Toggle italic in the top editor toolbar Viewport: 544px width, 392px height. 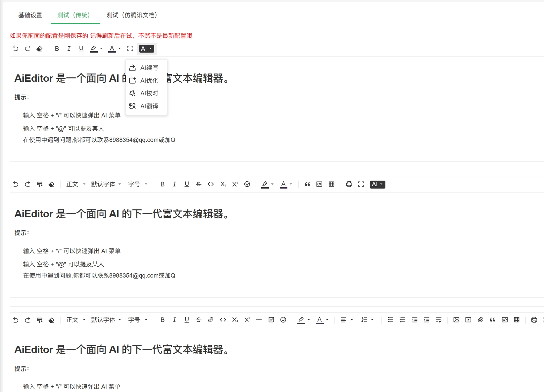click(x=69, y=49)
